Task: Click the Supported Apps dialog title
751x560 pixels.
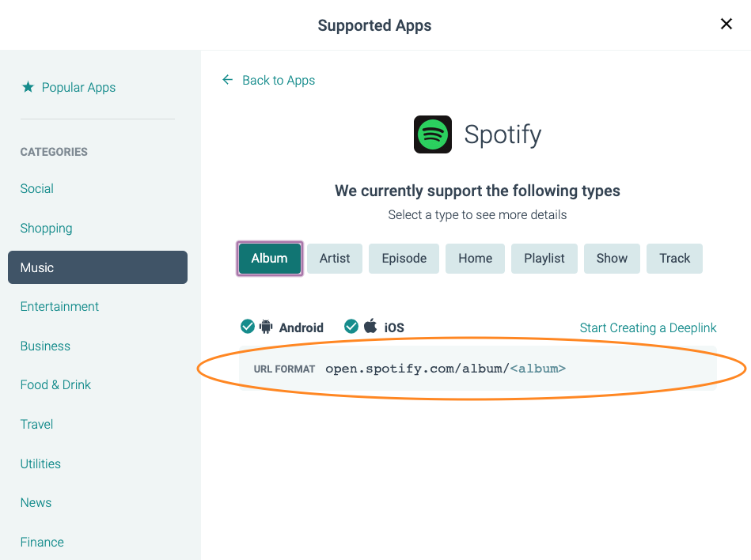Action: coord(374,25)
